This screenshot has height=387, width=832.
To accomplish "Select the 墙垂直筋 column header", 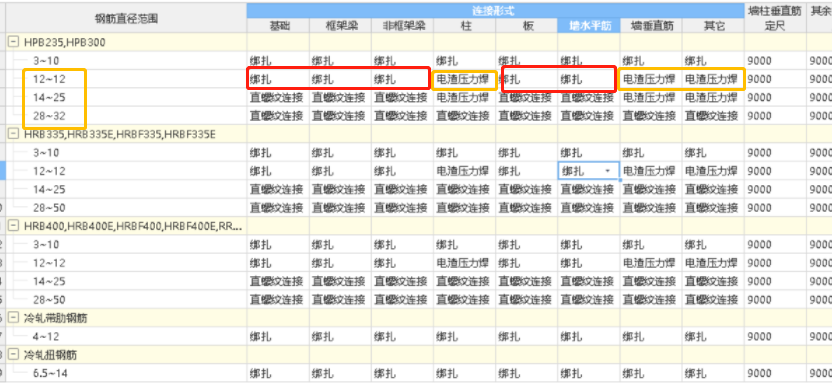I will [651, 25].
